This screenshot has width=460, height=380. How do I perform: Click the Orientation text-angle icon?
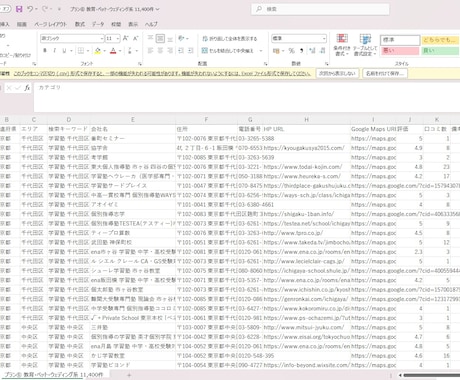[181, 38]
